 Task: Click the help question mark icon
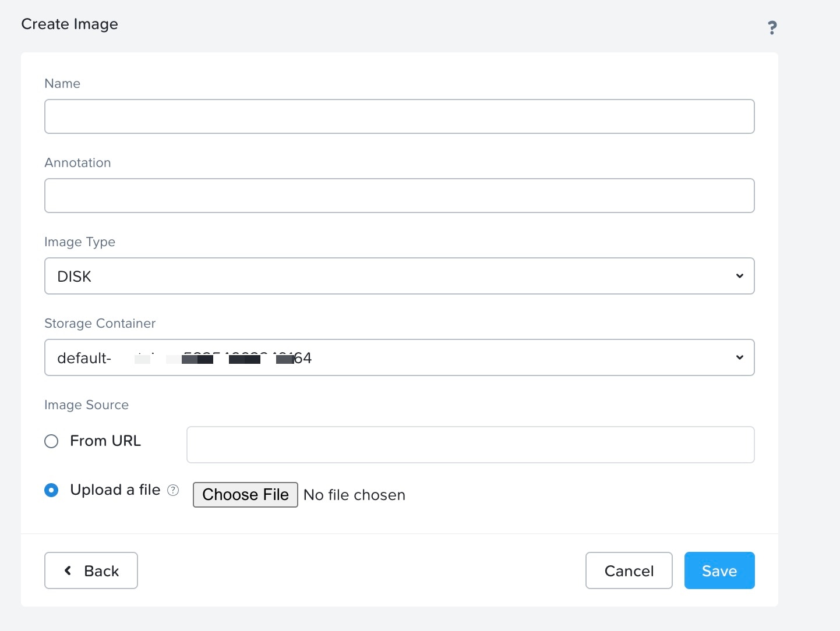click(x=772, y=27)
